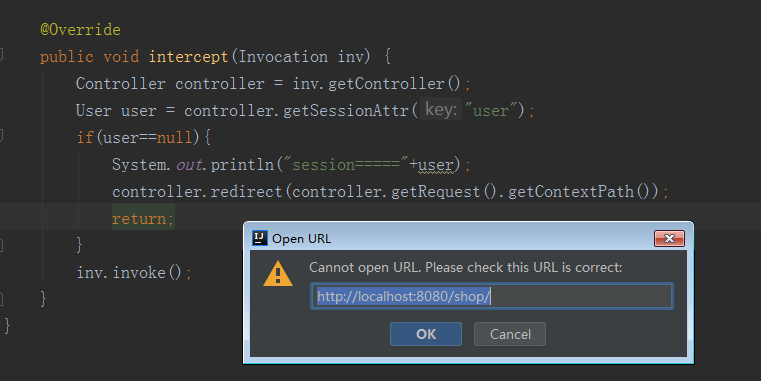Click the getSessionAttr method call
The height and width of the screenshot is (381, 761).
pos(346,111)
